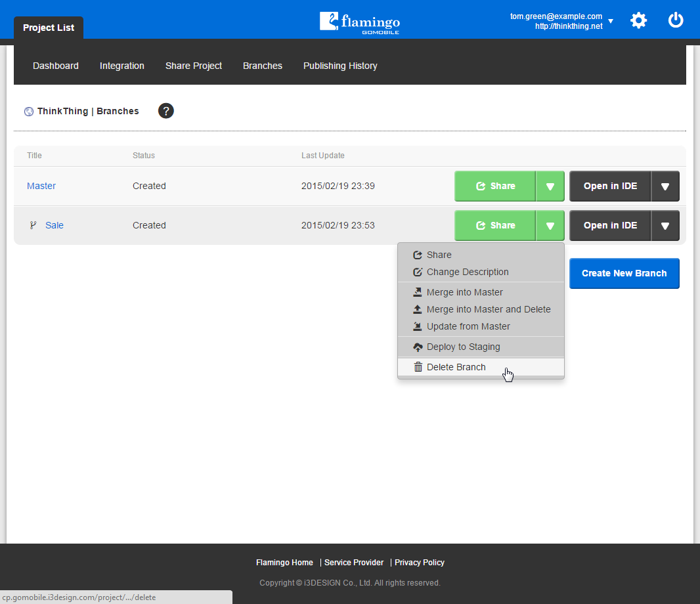Click the i3DESIGN copyright text
700x604 pixels.
[350, 582]
